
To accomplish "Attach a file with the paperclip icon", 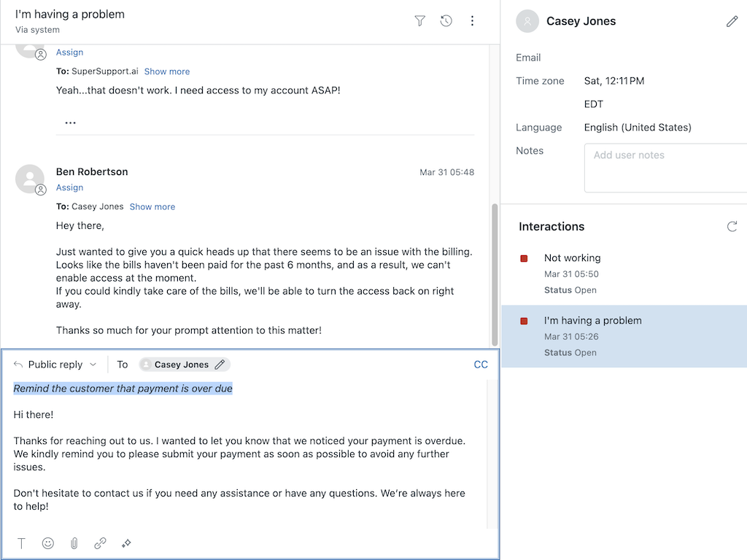I will pos(74,543).
